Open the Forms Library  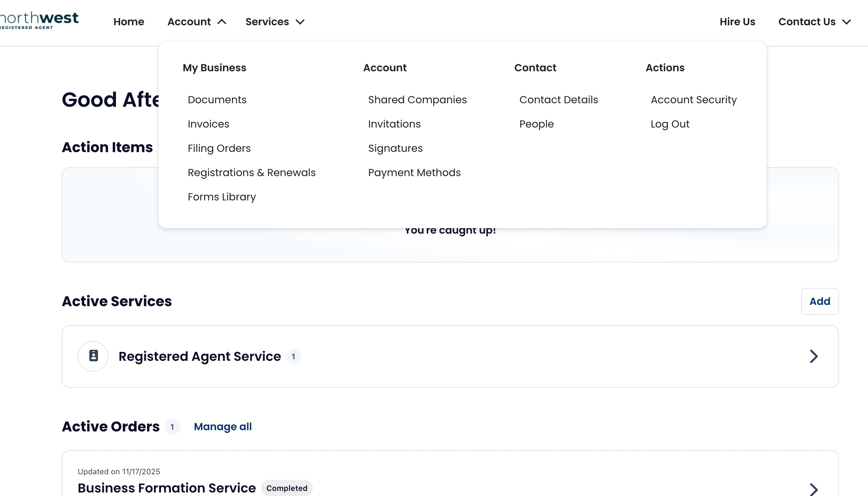click(221, 197)
